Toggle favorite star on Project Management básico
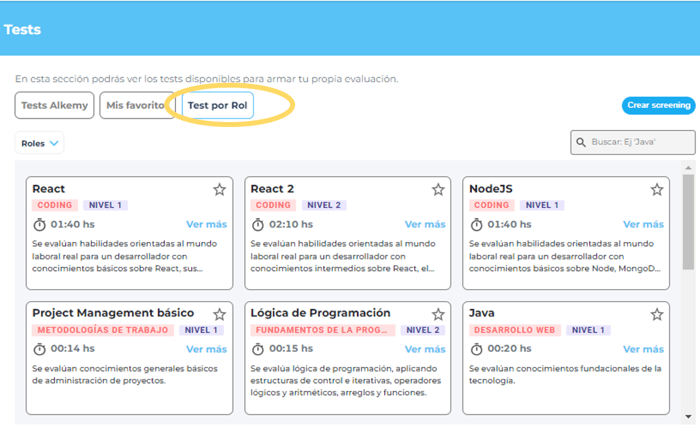Image resolution: width=700 pixels, height=427 pixels. tap(219, 314)
